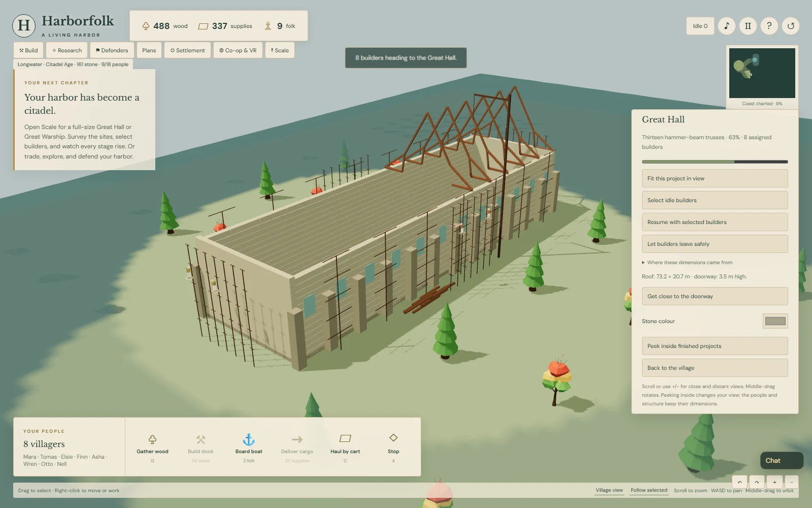Click the Idle 0 counter button
The image size is (812, 508).
tap(700, 26)
